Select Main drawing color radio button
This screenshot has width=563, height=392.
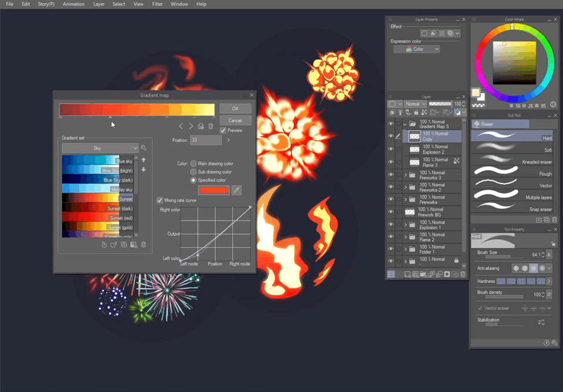point(193,163)
